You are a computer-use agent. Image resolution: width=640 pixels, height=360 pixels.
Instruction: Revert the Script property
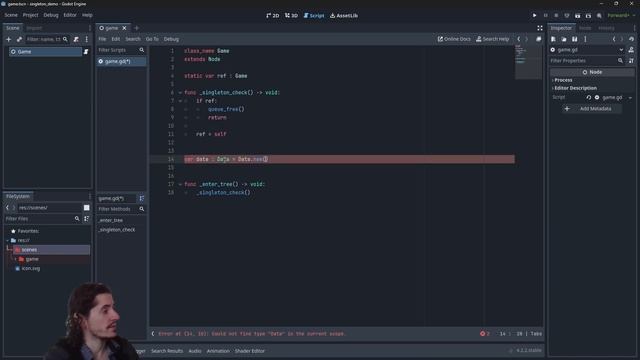tap(589, 98)
